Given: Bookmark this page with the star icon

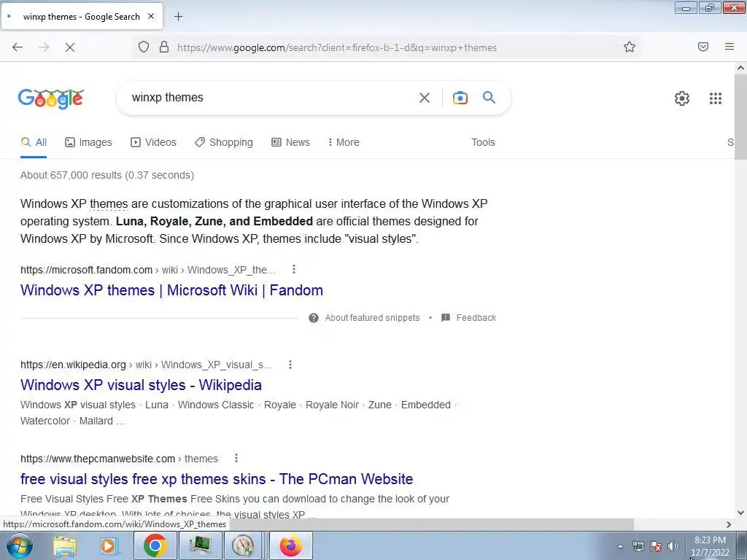Looking at the screenshot, I should [x=630, y=47].
